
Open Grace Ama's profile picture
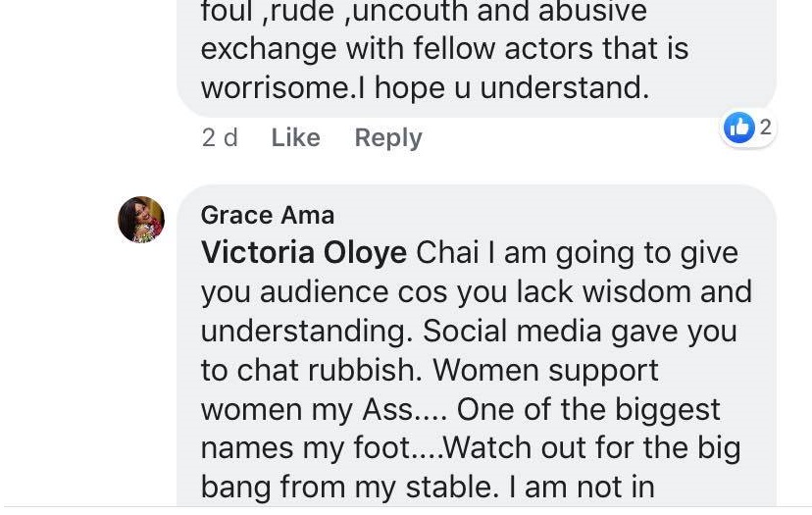141,219
